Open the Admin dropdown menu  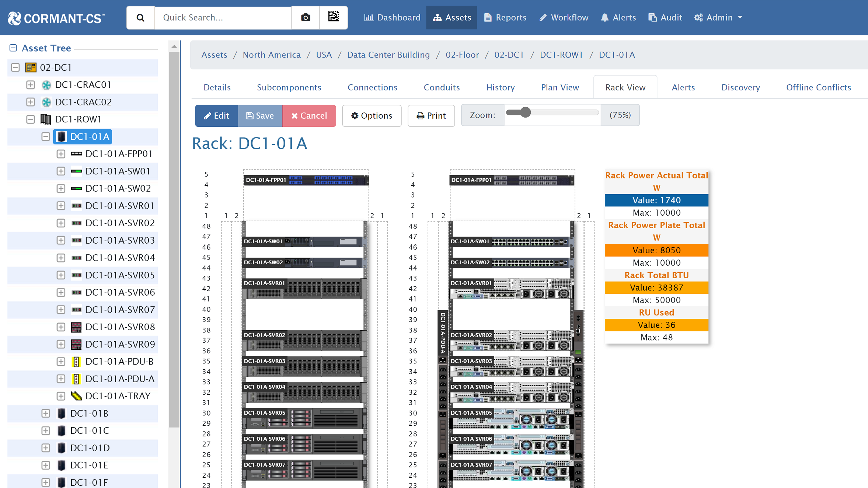pos(718,17)
